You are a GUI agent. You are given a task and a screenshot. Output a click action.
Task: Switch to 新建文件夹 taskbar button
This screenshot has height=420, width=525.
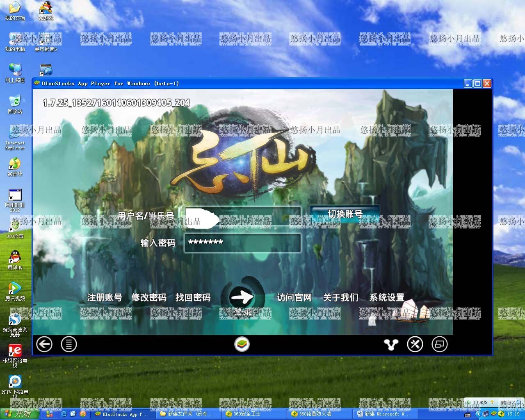click(189, 414)
